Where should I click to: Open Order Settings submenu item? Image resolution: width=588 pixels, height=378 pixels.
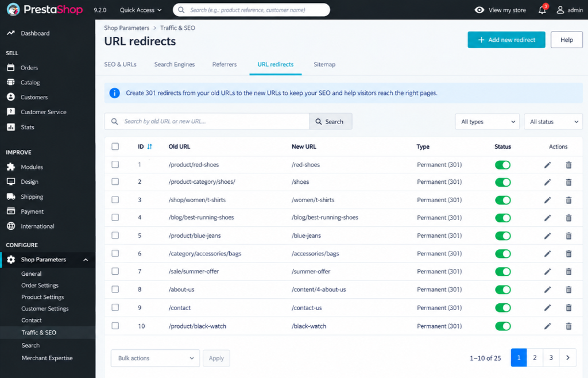click(x=40, y=286)
